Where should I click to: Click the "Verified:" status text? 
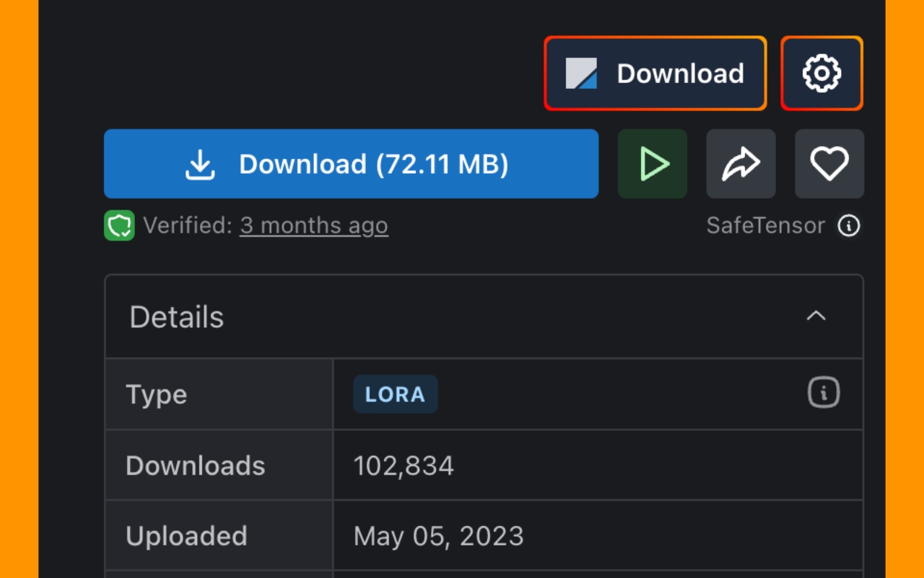[188, 226]
